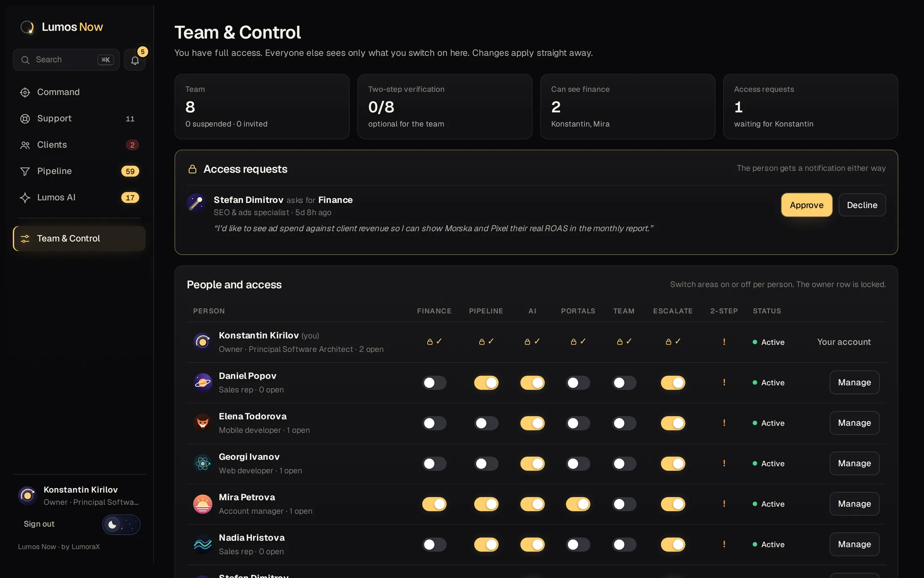Open the notifications bell icon

tap(135, 60)
